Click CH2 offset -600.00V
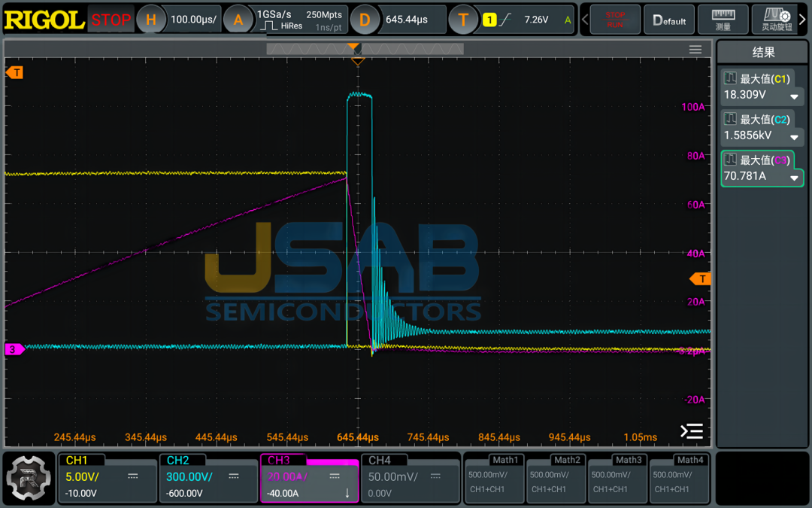 pyautogui.click(x=185, y=493)
